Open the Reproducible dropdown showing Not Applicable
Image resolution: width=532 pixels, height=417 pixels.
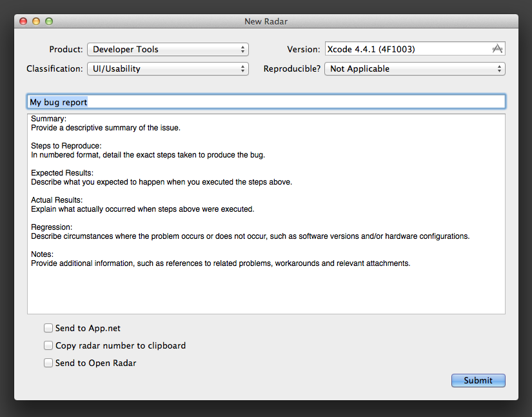415,68
